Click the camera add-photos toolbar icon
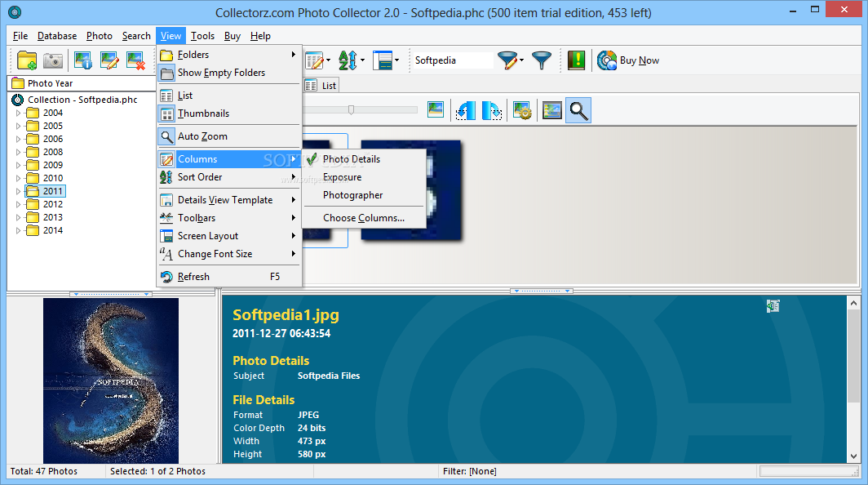The width and height of the screenshot is (868, 485). pyautogui.click(x=53, y=60)
